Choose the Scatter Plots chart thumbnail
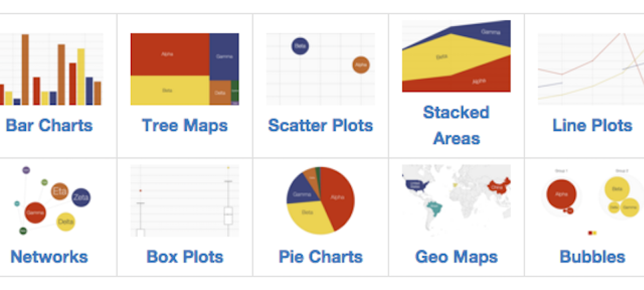Screen dimensions: 644x290 click(320, 69)
